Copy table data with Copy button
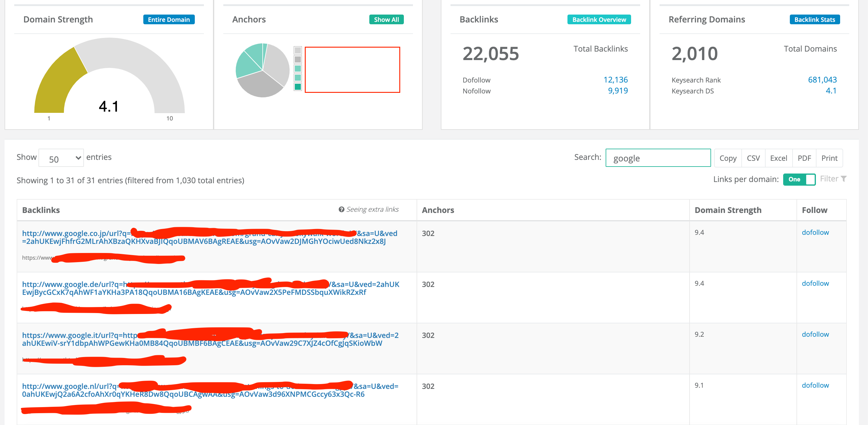868x425 pixels. (x=727, y=158)
